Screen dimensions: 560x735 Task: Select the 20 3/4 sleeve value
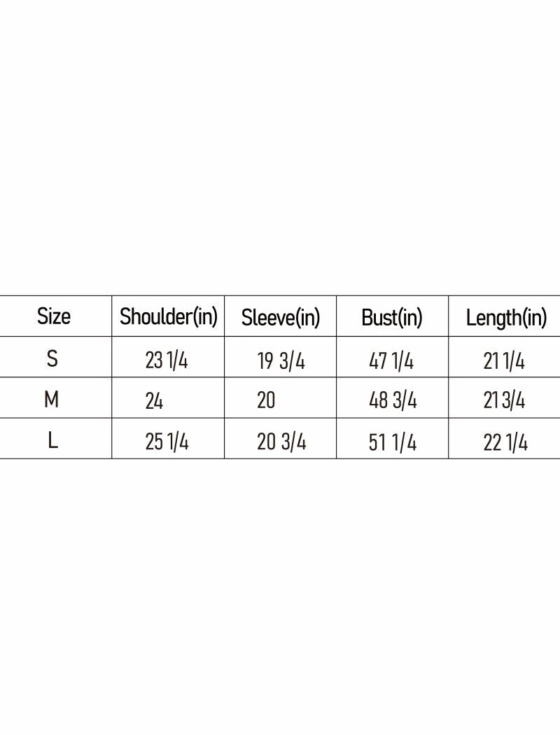(281, 442)
